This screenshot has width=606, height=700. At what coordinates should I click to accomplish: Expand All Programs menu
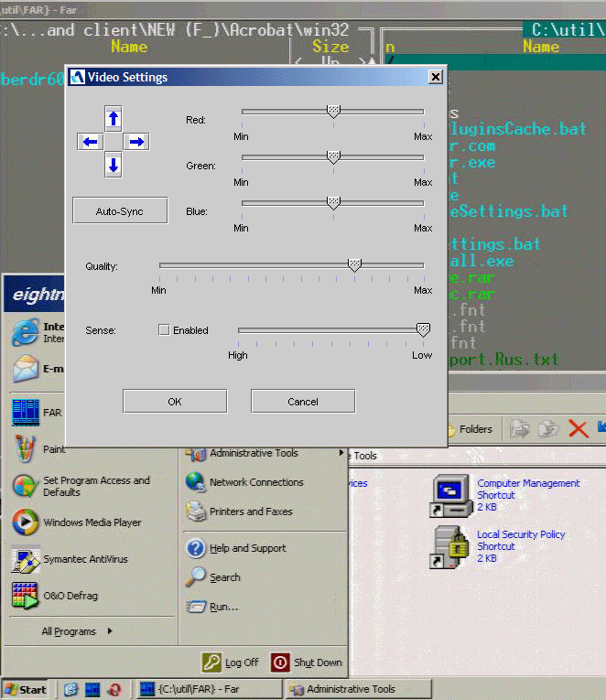point(77,631)
